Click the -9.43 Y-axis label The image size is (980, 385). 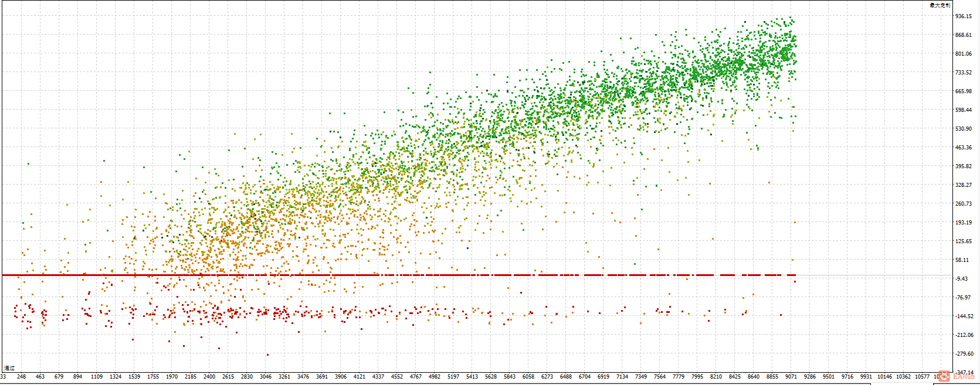click(x=962, y=279)
